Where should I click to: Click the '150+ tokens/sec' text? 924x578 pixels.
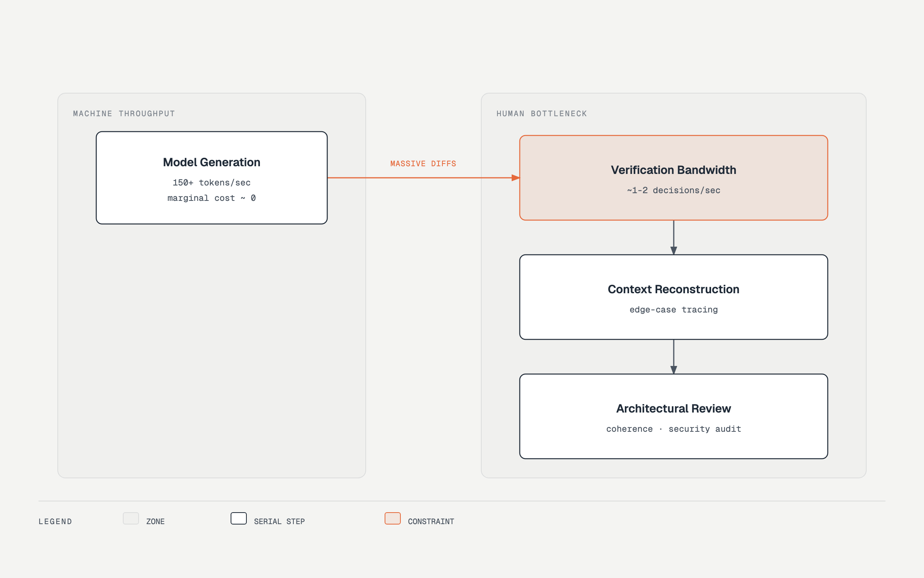click(x=211, y=183)
